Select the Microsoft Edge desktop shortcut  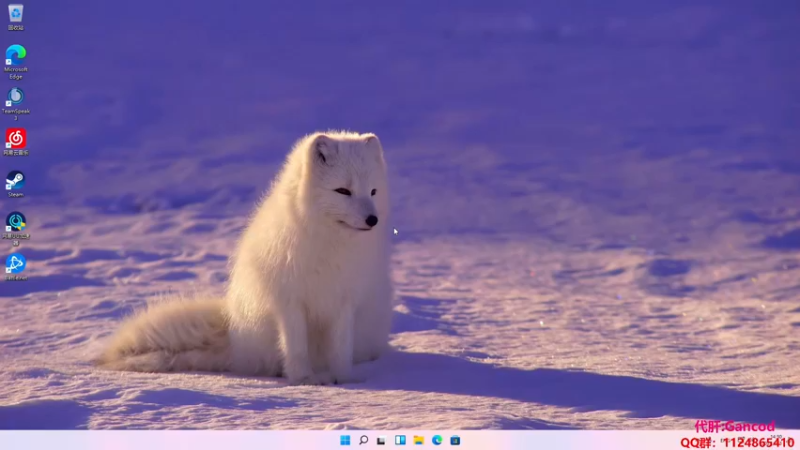pyautogui.click(x=15, y=62)
